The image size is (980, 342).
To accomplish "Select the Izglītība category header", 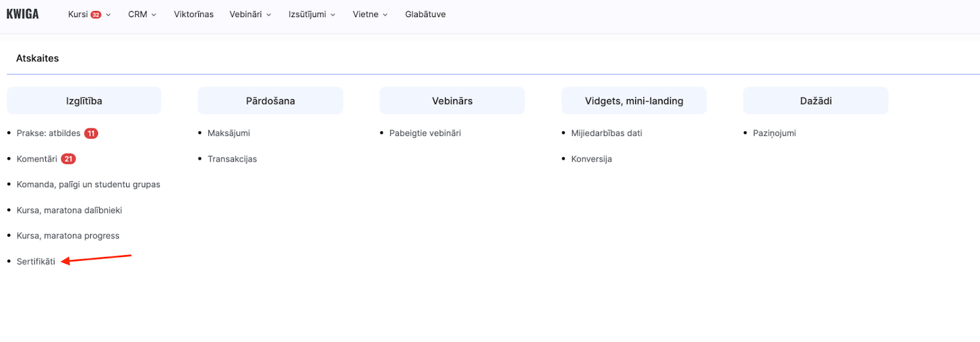I will (84, 101).
